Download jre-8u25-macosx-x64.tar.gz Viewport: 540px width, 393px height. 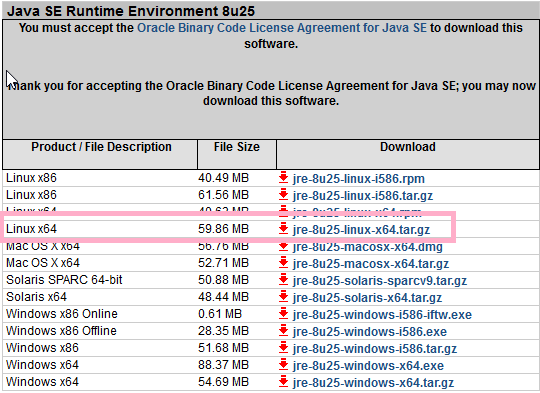click(x=371, y=263)
